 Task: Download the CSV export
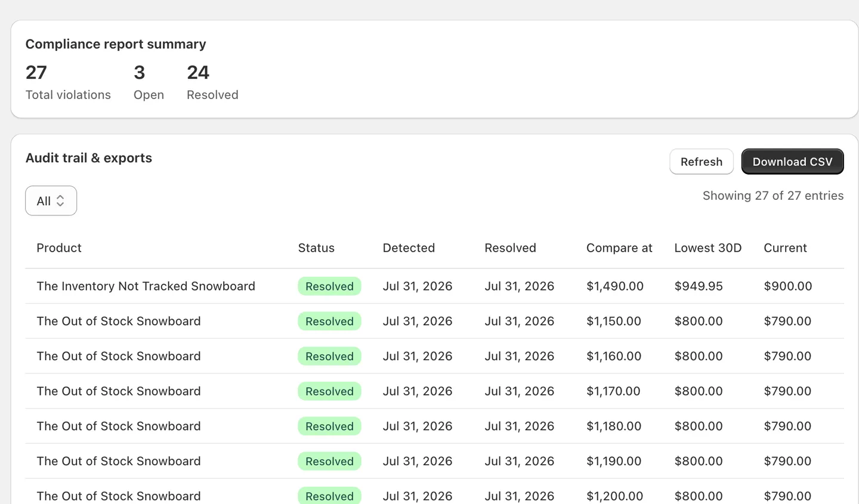[x=792, y=162]
